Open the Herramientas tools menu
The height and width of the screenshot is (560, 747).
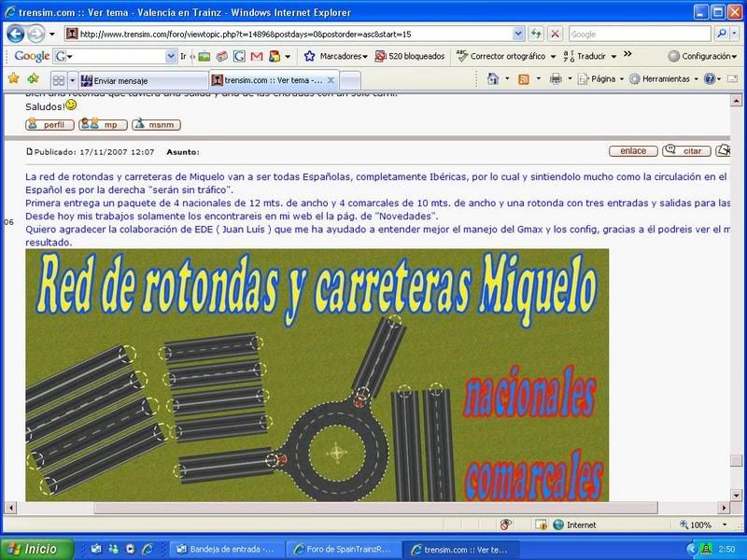(663, 79)
